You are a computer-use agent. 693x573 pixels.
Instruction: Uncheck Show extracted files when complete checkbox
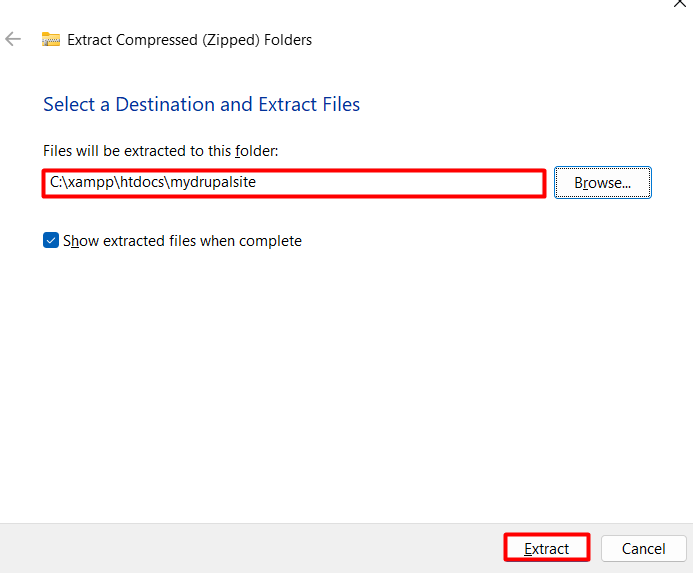(x=51, y=241)
